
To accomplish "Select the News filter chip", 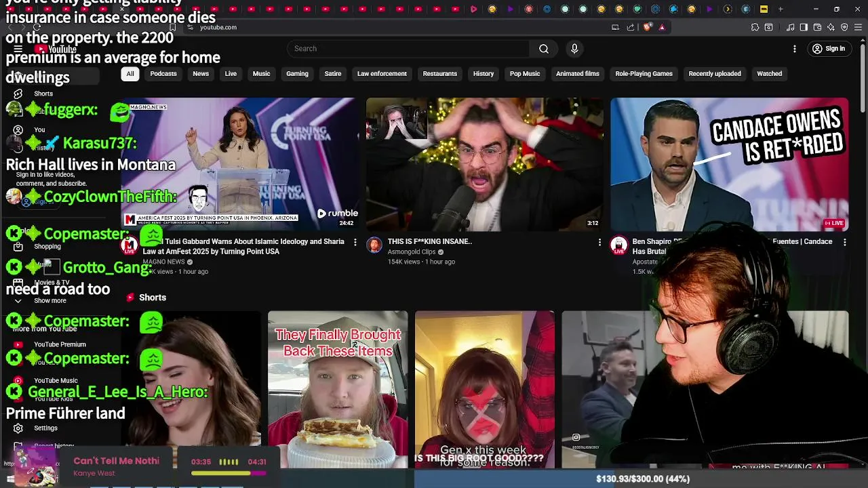I will click(x=201, y=74).
